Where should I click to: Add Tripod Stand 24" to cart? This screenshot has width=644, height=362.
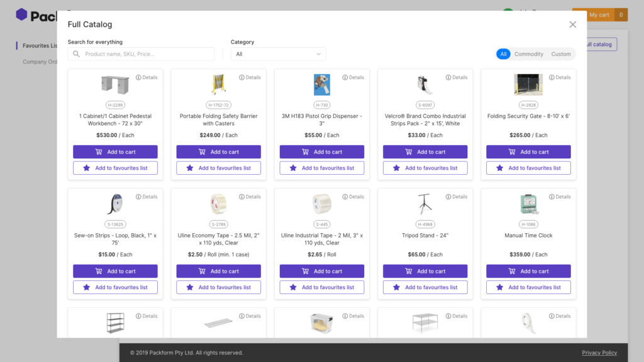(425, 271)
